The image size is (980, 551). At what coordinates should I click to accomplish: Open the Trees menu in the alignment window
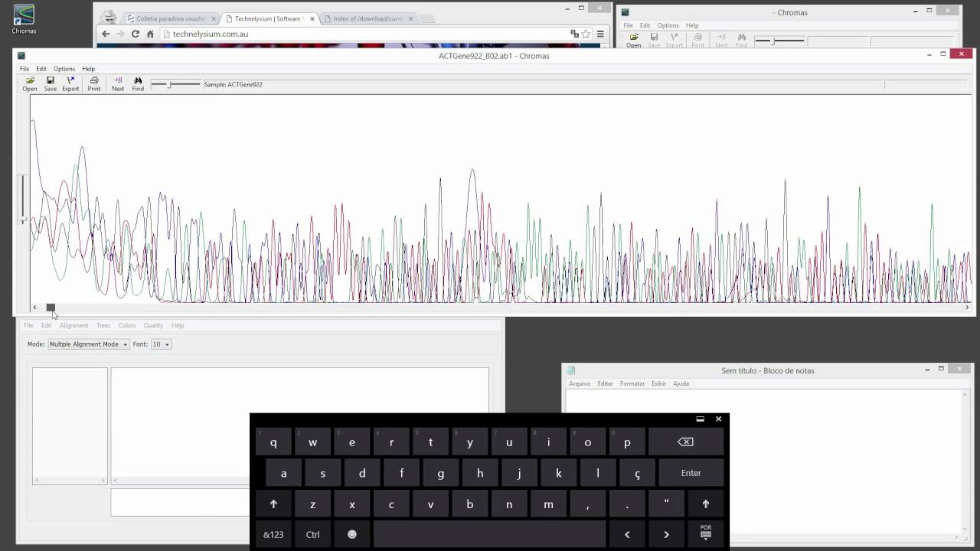point(103,325)
